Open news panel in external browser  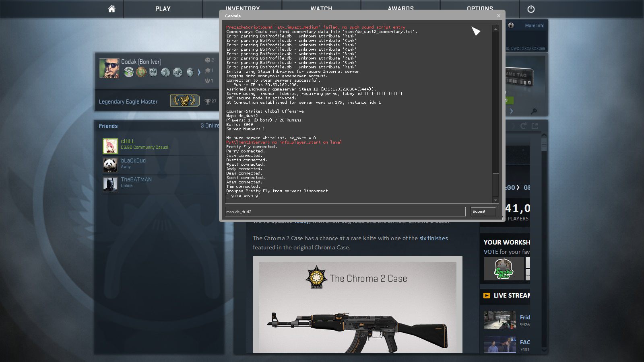tap(535, 126)
